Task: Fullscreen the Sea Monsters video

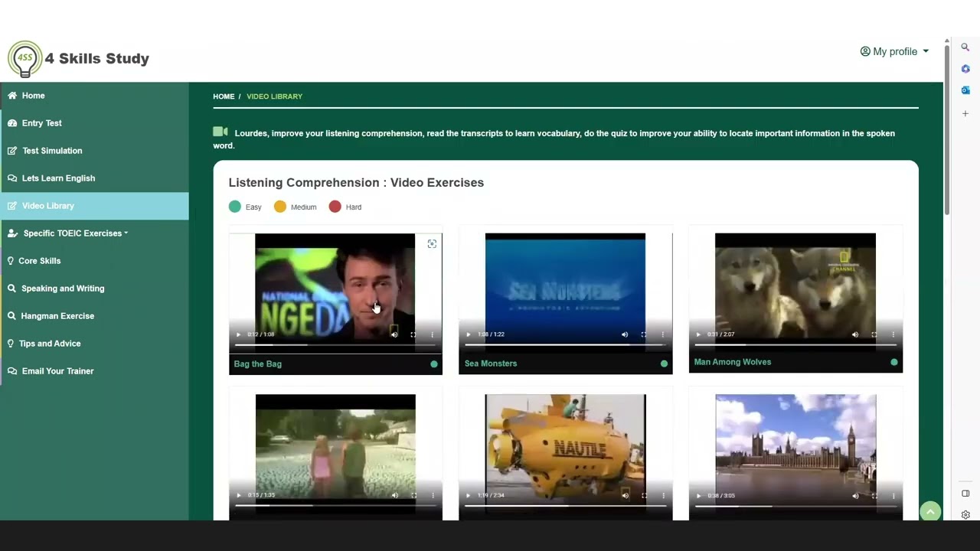Action: click(x=644, y=334)
